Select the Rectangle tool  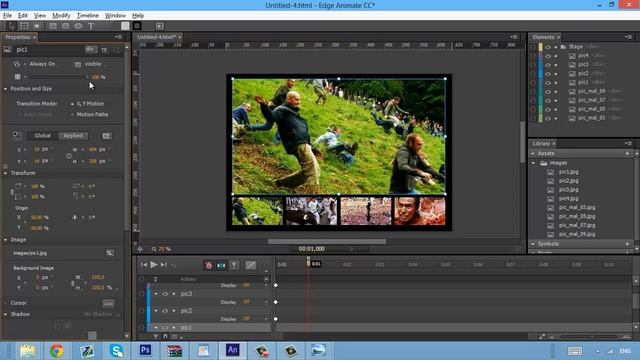(53, 26)
